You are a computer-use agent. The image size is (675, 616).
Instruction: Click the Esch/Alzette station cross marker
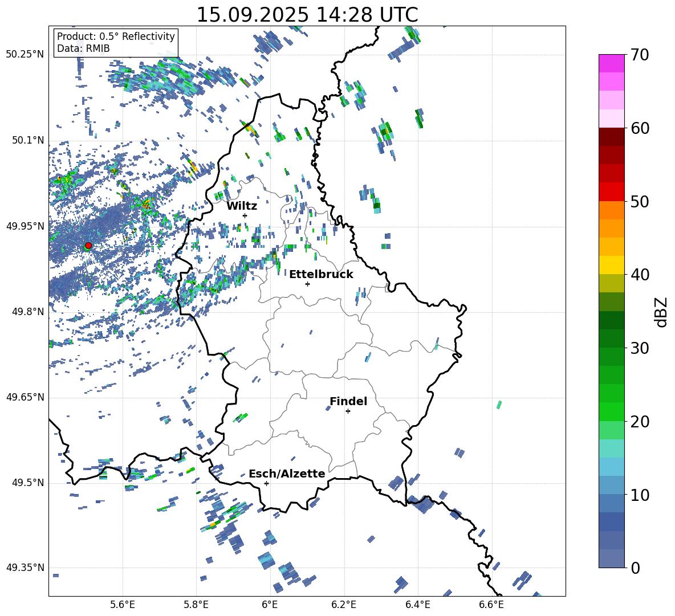click(x=266, y=483)
